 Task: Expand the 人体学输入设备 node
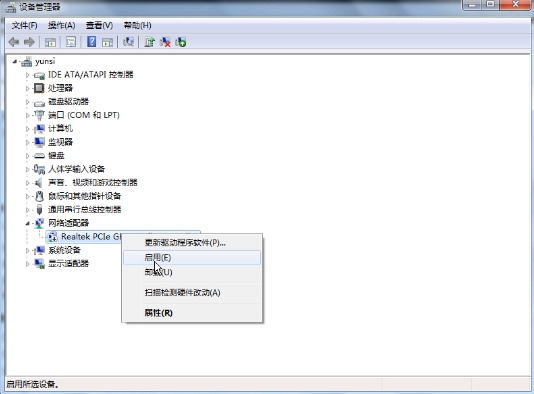28,169
